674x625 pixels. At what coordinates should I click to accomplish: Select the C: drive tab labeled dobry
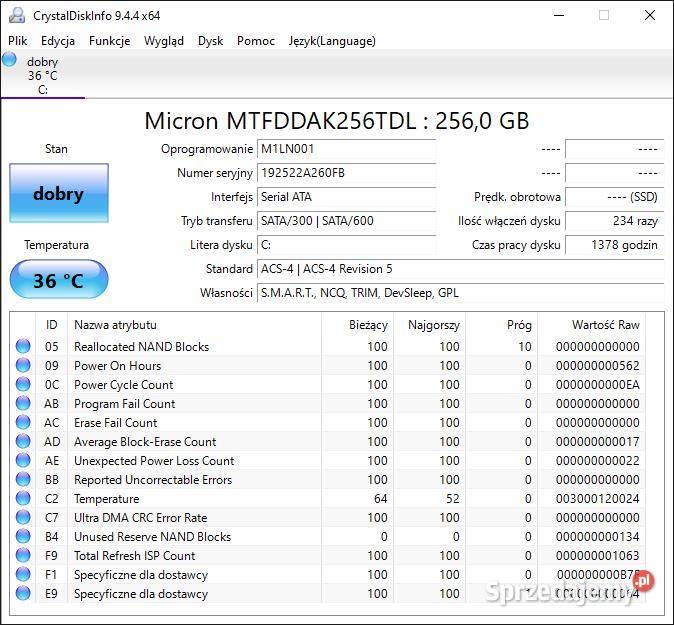pyautogui.click(x=43, y=75)
